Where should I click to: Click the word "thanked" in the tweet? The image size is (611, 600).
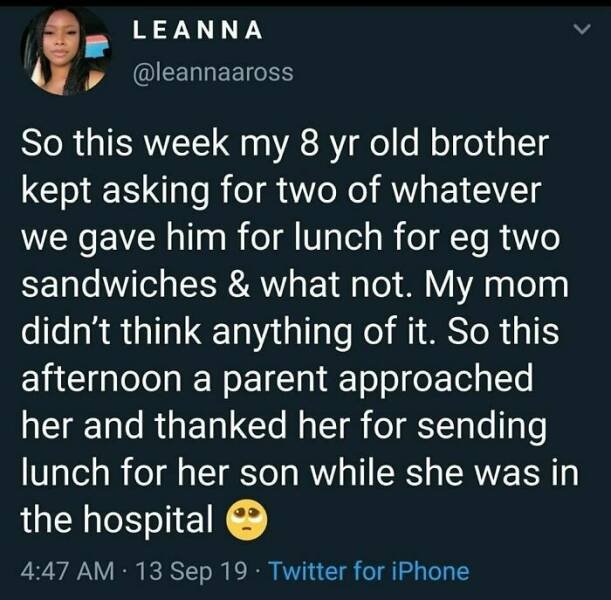(x=221, y=425)
